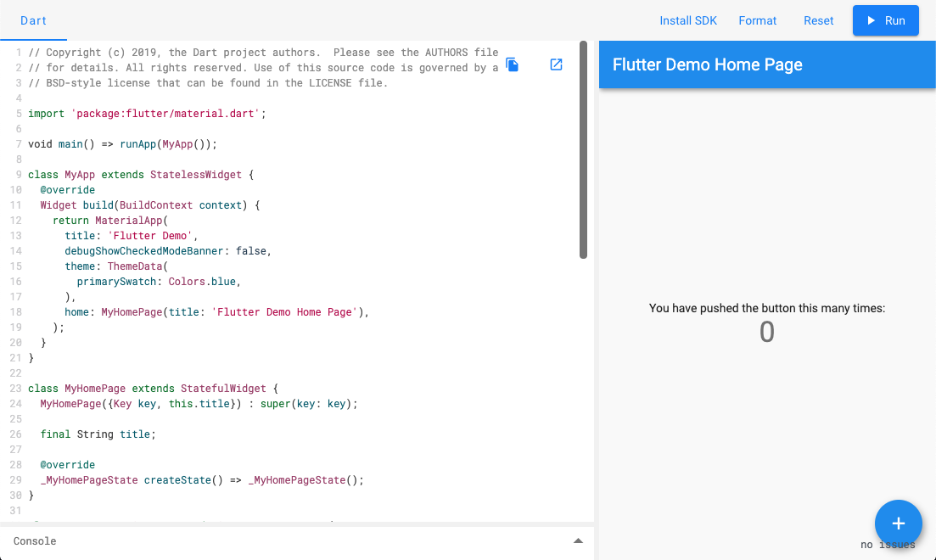Click the copyright comment on line 1
The width and height of the screenshot is (936, 560).
263,53
